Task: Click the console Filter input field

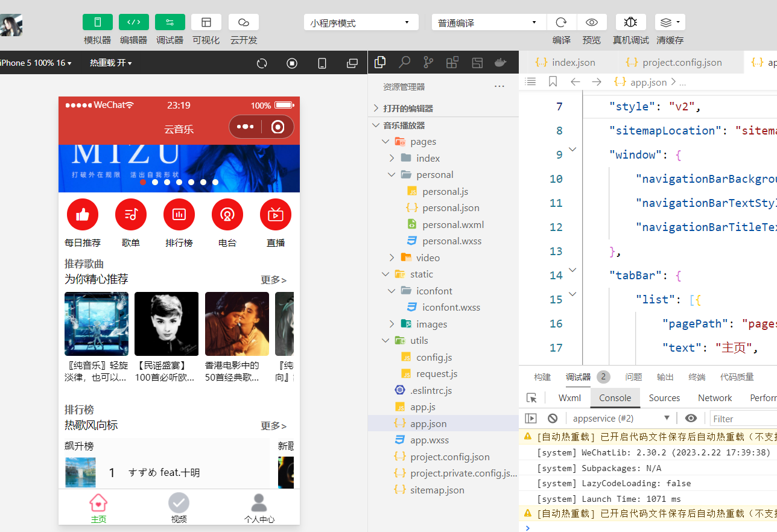Action: tap(742, 419)
